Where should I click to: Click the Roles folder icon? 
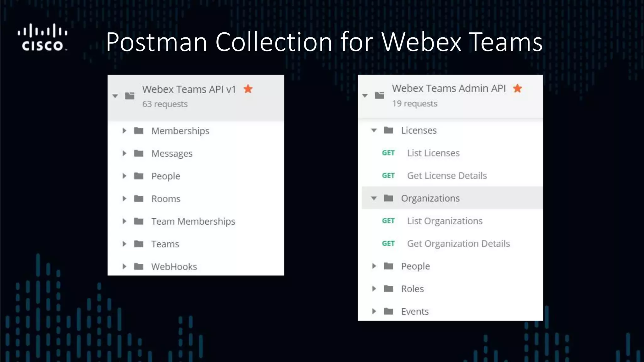[389, 288]
